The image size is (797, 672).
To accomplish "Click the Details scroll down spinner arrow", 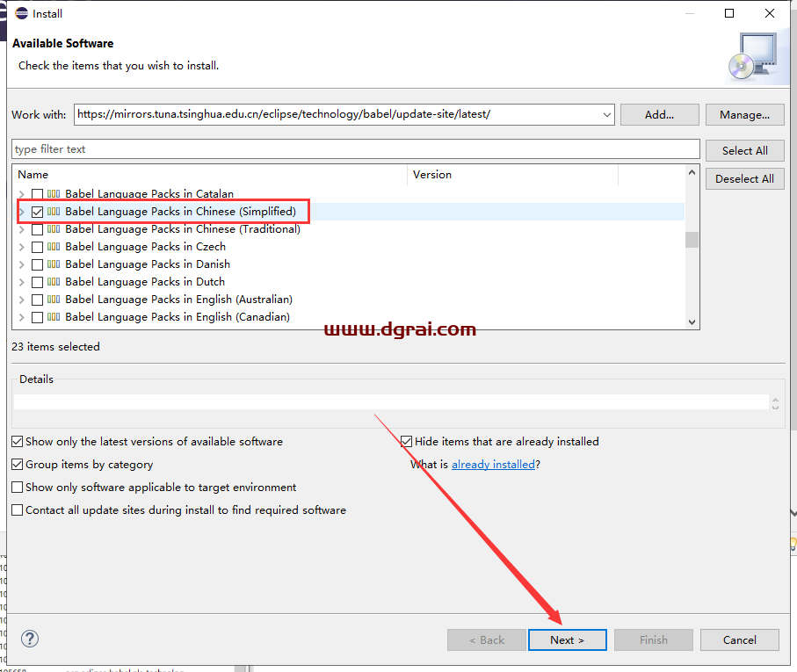I will pos(775,407).
